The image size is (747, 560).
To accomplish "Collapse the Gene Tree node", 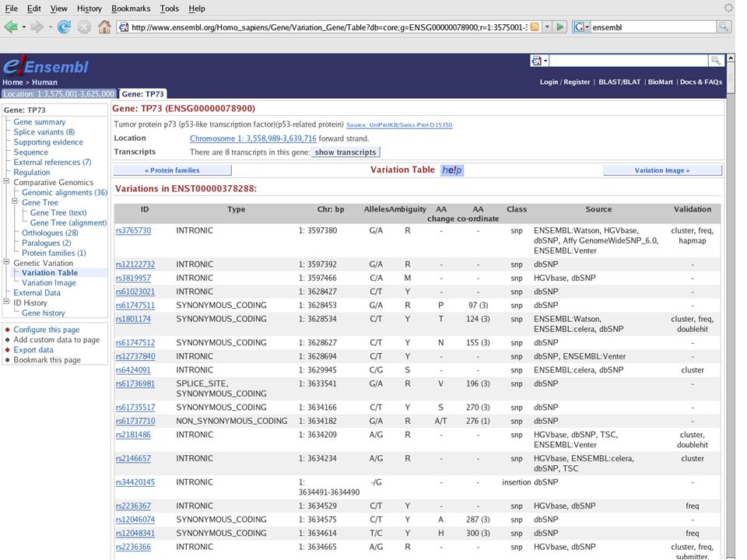I will pyautogui.click(x=15, y=201).
